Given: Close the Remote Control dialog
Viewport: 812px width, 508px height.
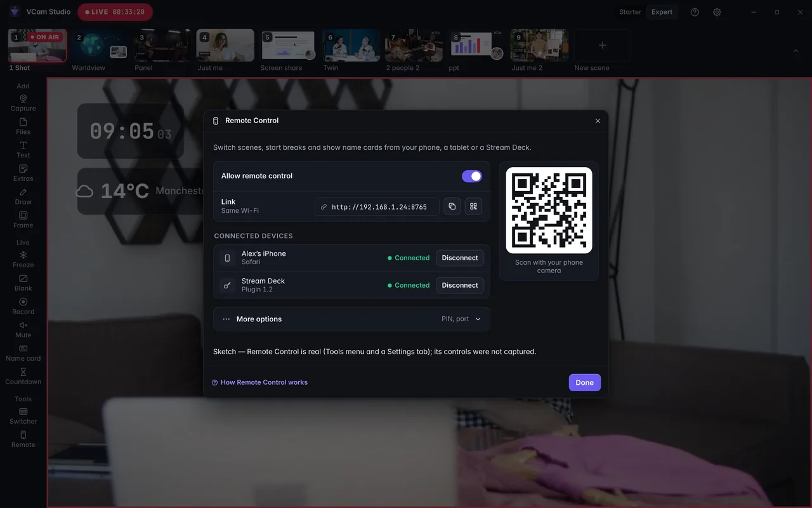Looking at the screenshot, I should point(598,121).
